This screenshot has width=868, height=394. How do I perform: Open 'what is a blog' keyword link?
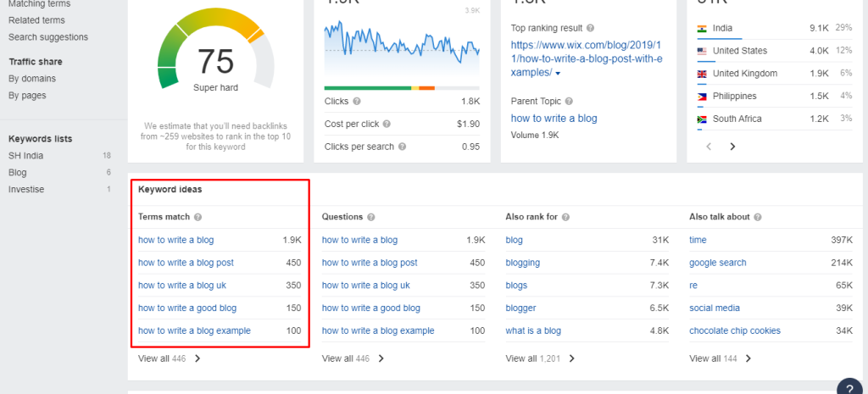point(533,331)
